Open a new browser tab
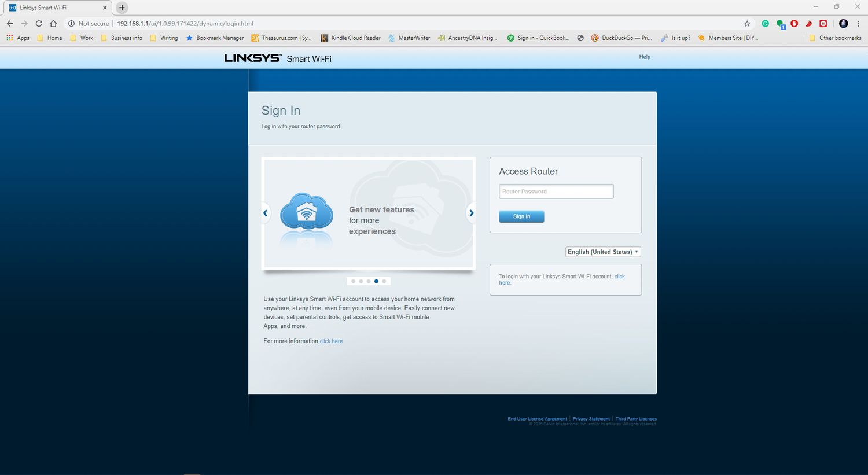The width and height of the screenshot is (868, 475). pyautogui.click(x=122, y=8)
